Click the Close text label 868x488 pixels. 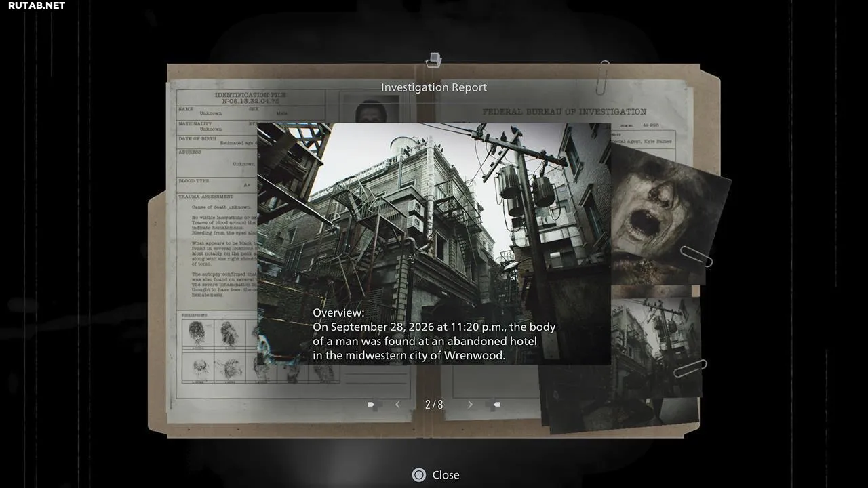(x=446, y=475)
